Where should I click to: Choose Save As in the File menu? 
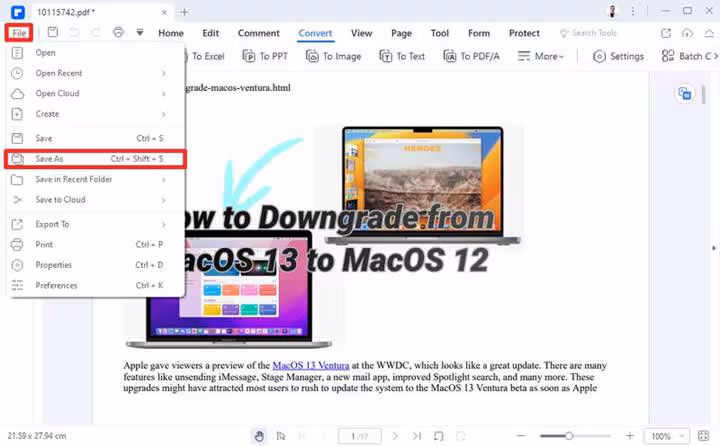click(96, 159)
